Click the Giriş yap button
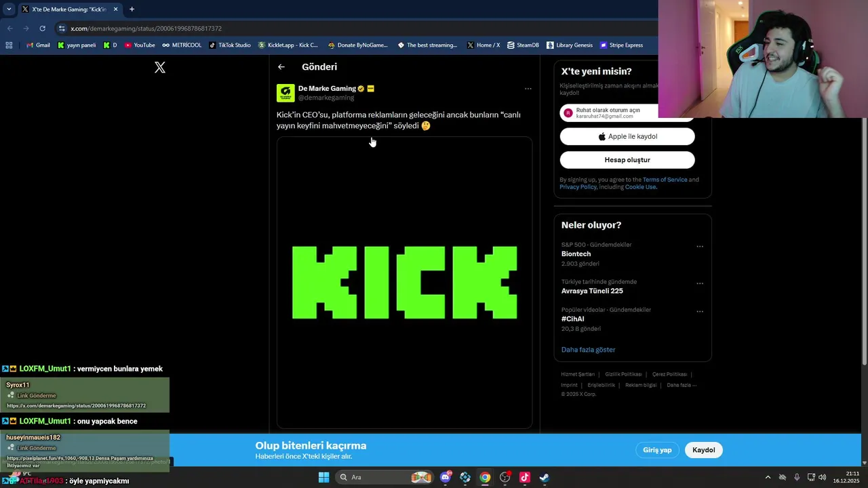Viewport: 868px width, 488px height. (657, 450)
